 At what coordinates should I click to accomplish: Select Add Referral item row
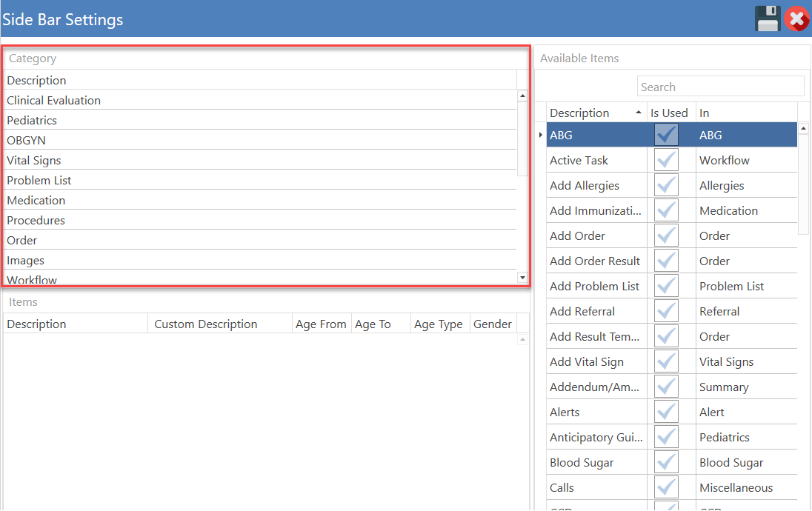point(672,311)
